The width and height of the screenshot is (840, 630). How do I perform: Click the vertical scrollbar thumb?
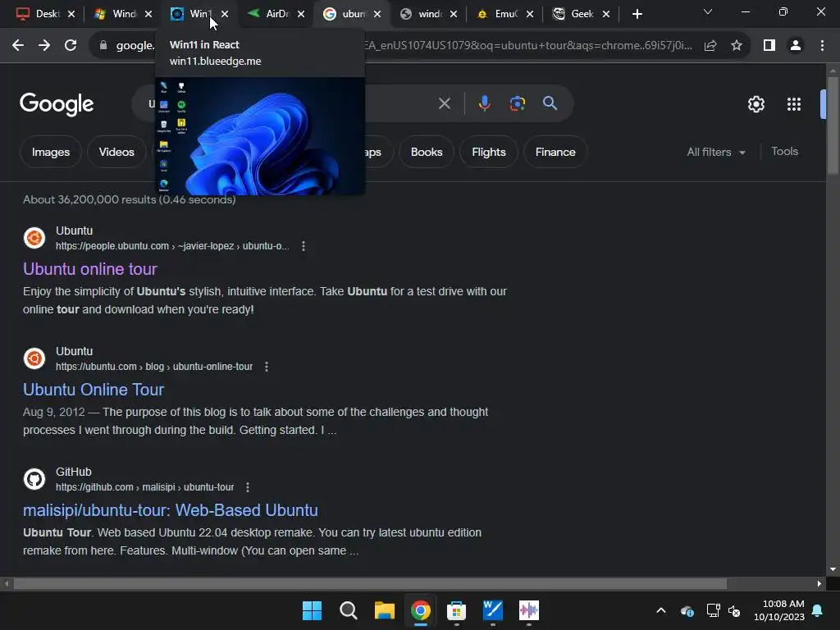pos(833,126)
